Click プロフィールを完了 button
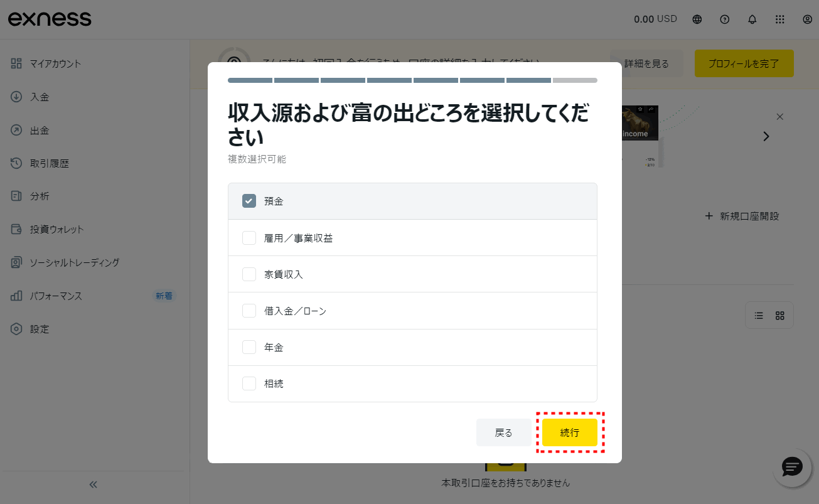Screen dimensions: 819x504 click(744, 63)
